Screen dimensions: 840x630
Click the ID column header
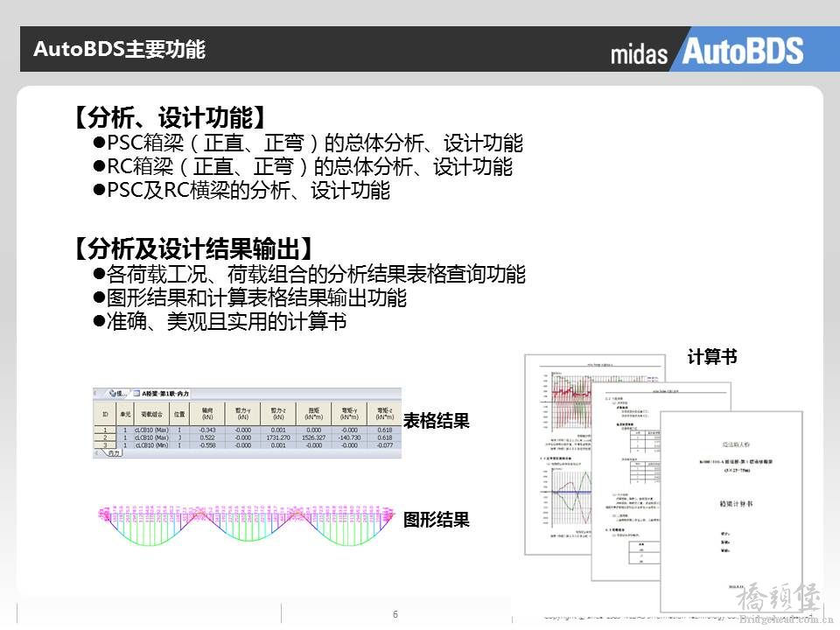[x=105, y=414]
